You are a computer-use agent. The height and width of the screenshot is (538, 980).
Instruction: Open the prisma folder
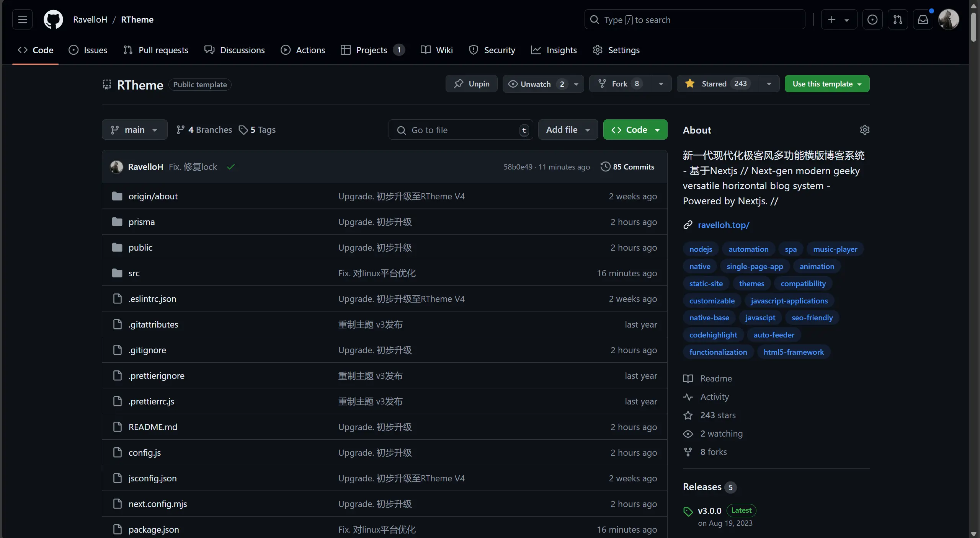142,222
